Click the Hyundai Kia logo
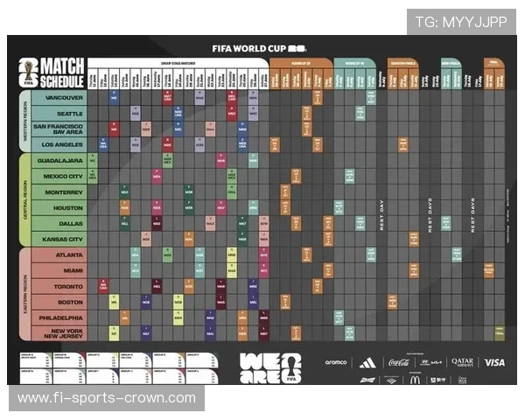 point(430,362)
